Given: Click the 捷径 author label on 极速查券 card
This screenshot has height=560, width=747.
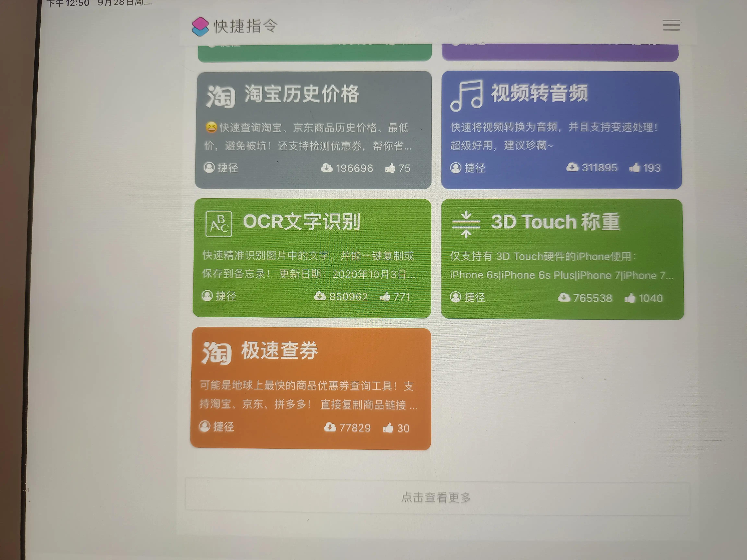Looking at the screenshot, I should 224,427.
